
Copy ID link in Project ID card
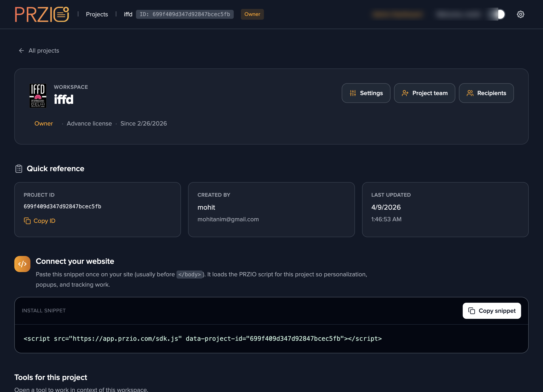[x=40, y=221]
